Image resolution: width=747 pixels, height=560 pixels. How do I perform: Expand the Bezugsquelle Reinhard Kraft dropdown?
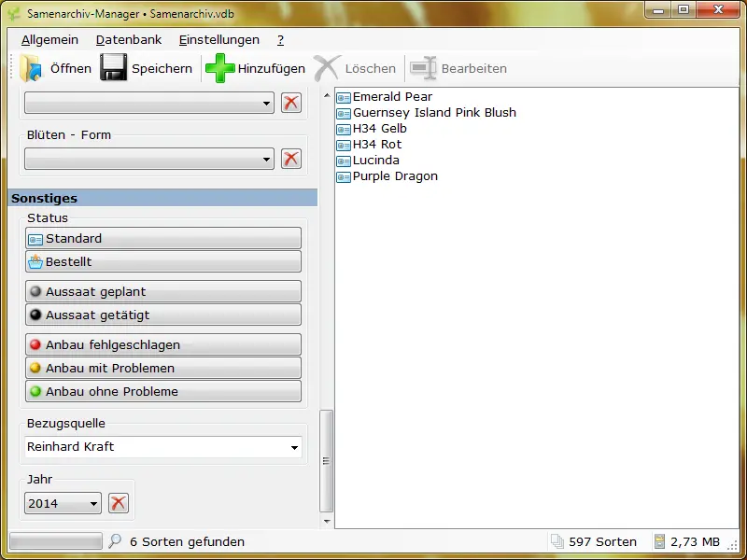pyautogui.click(x=163, y=447)
